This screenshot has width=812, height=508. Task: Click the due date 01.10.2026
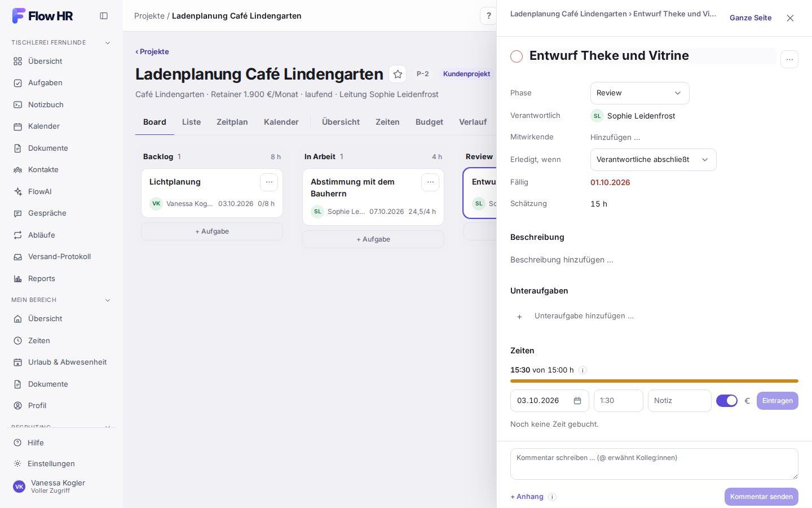point(610,182)
